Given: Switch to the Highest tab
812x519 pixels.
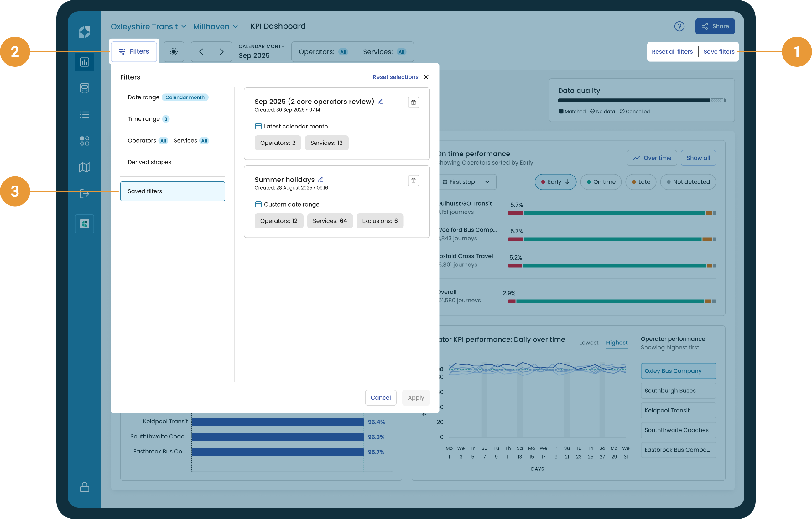Looking at the screenshot, I should pos(617,343).
